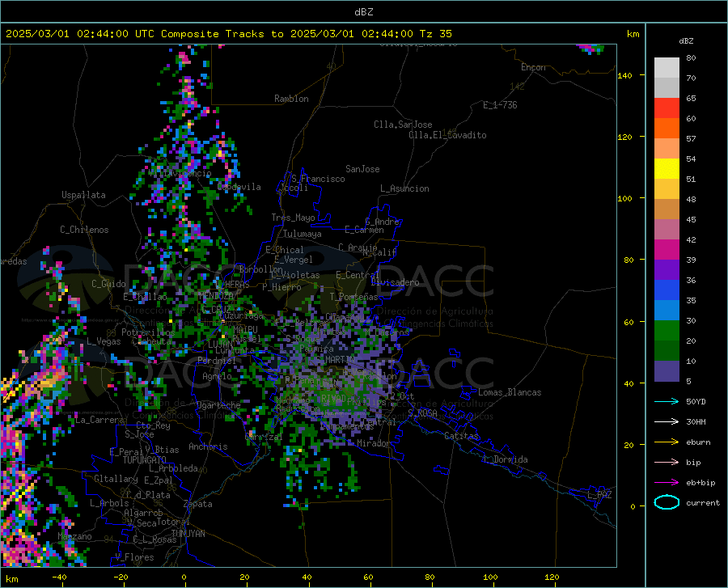Click the red 65 dBZ color swatch
This screenshot has height=588, width=728.
[667, 108]
